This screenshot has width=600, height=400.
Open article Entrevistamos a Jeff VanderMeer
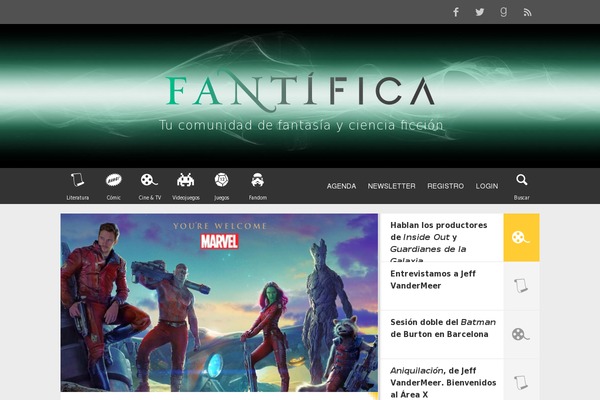click(x=433, y=280)
